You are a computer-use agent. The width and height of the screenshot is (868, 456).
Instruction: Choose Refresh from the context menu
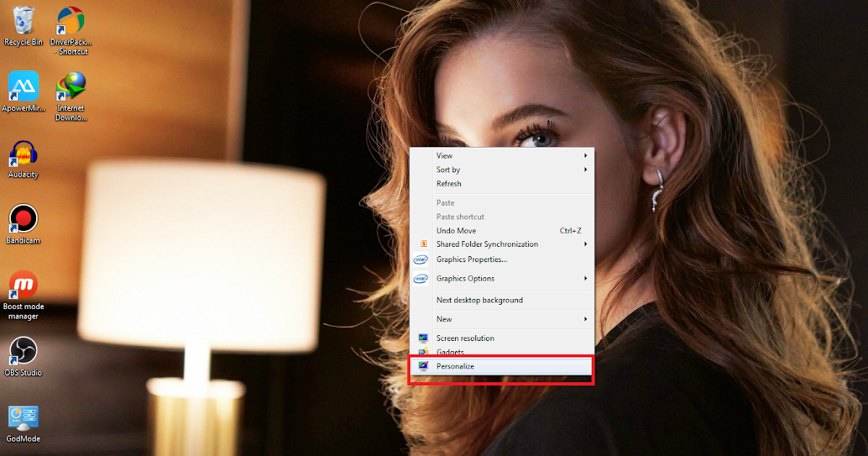[501, 184]
